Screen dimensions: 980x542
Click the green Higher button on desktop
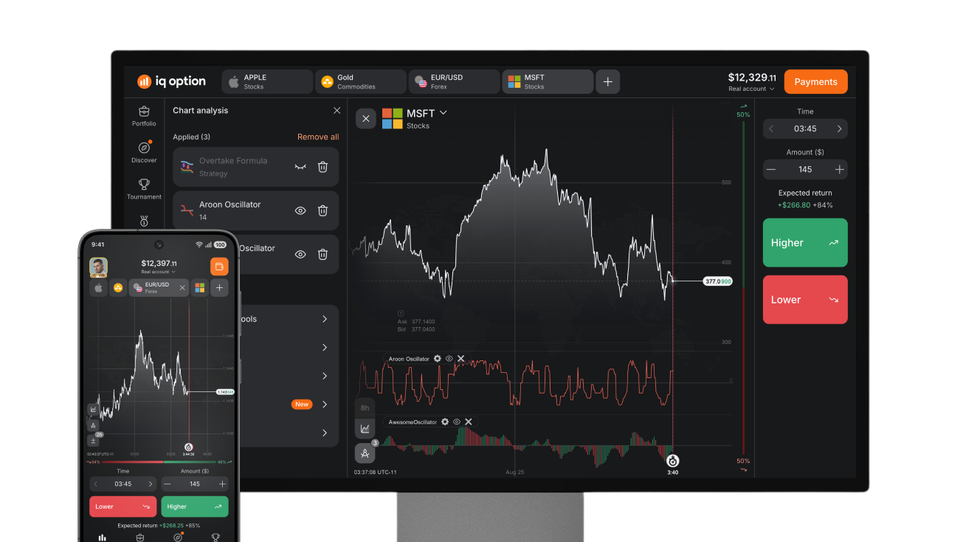805,242
